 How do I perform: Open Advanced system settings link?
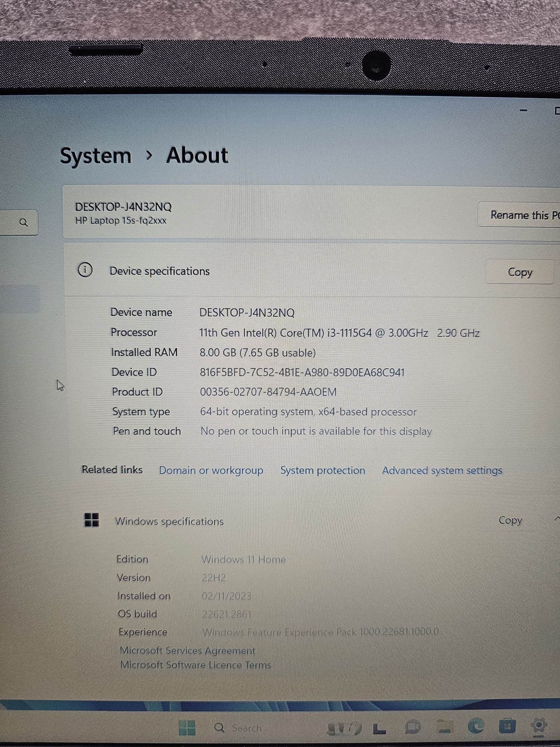pos(442,470)
